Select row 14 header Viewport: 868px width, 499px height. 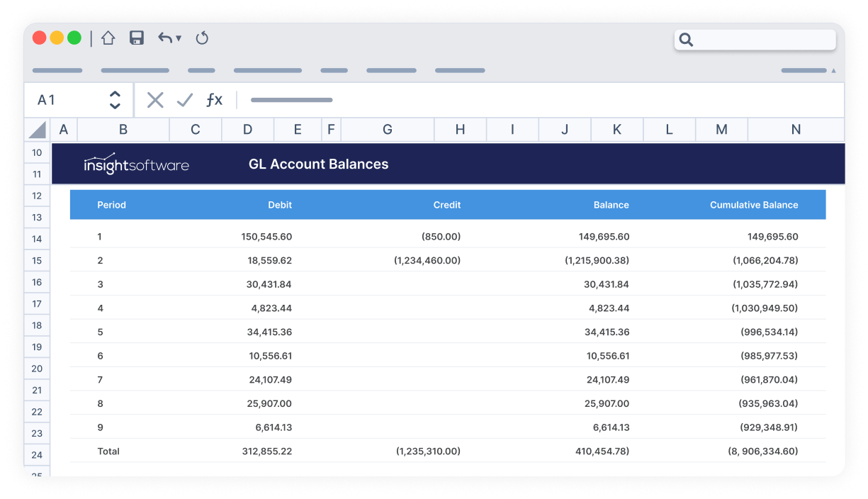coord(37,239)
